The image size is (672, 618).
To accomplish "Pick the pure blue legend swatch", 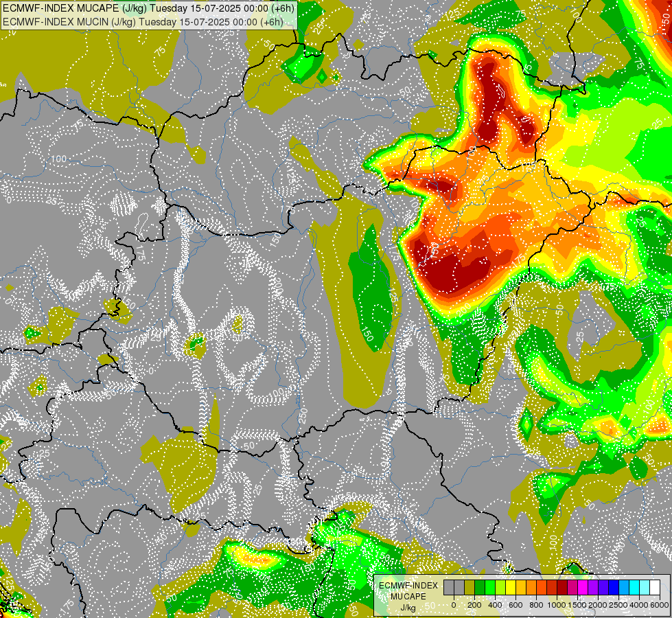I will coord(614,588).
